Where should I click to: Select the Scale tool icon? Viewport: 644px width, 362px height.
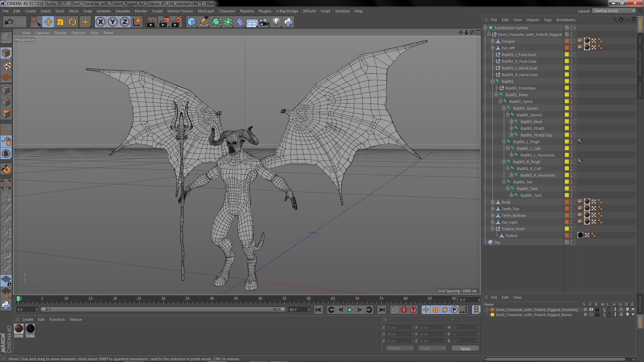click(60, 22)
